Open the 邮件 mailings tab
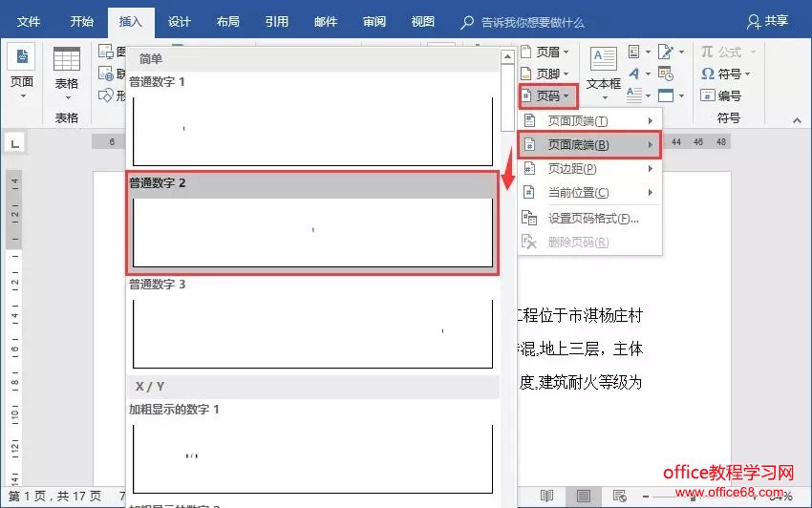The image size is (812, 508). (x=325, y=22)
